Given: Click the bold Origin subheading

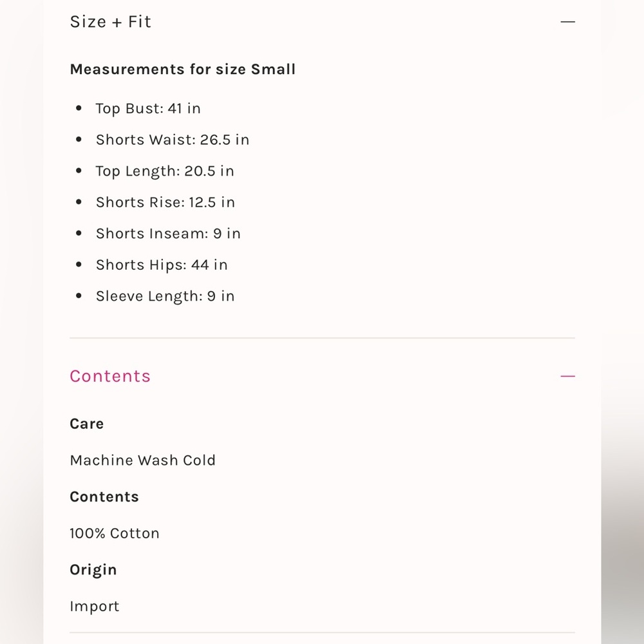Looking at the screenshot, I should coord(93,570).
